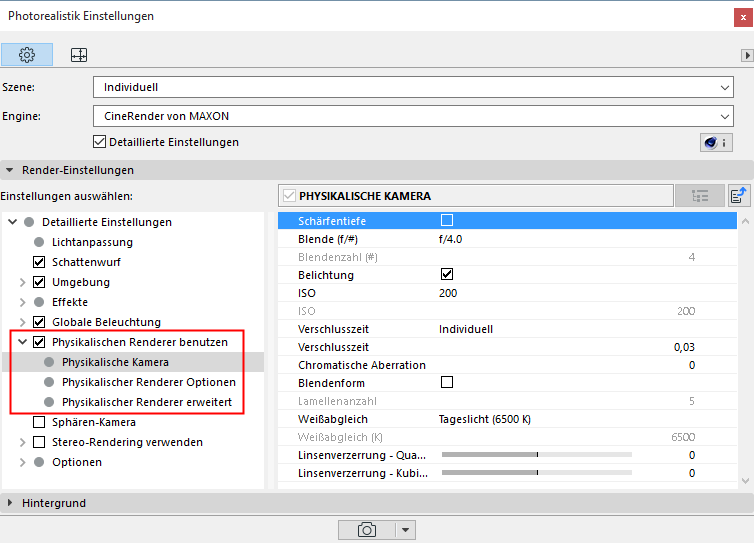
Task: Uncheck the Schattenwurf checkbox
Action: pos(39,262)
